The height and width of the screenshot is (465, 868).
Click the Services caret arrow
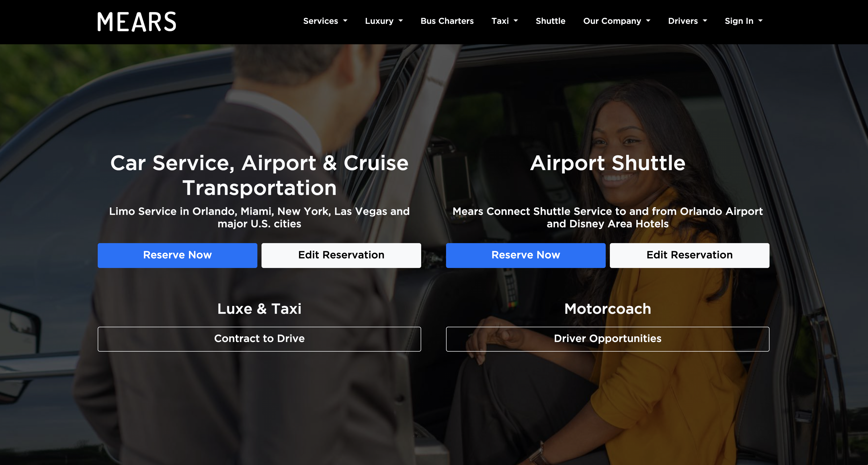(345, 21)
